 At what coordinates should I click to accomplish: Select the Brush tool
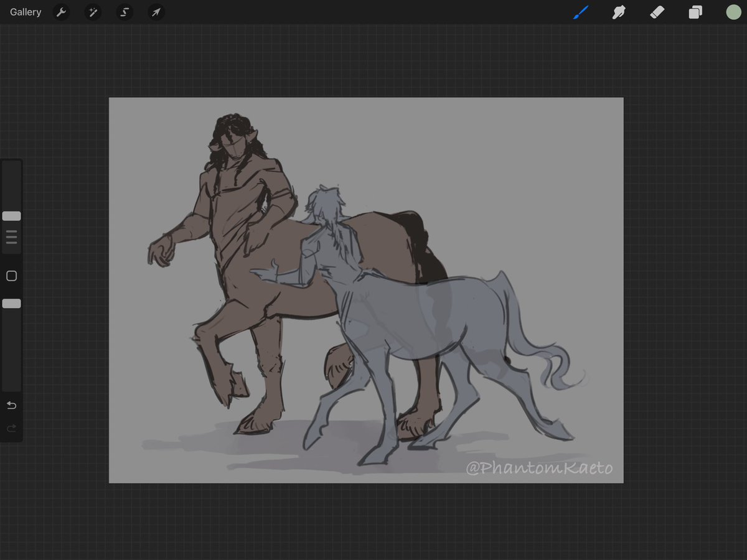[x=580, y=12]
